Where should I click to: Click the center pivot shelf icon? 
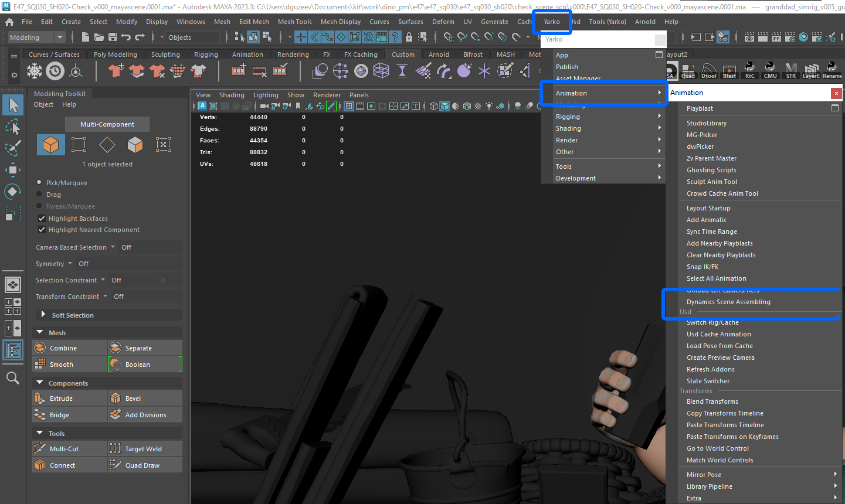[x=76, y=71]
